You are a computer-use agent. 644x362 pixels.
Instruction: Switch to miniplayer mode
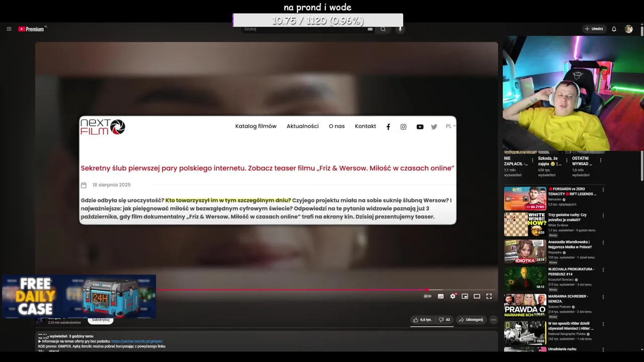[x=465, y=296]
